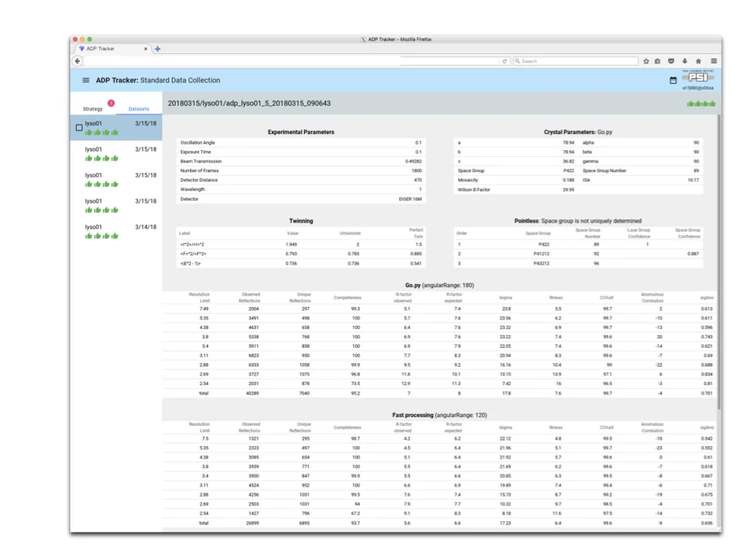Click detector value EIGER 16M
This screenshot has height=560, width=747.
coord(410,199)
